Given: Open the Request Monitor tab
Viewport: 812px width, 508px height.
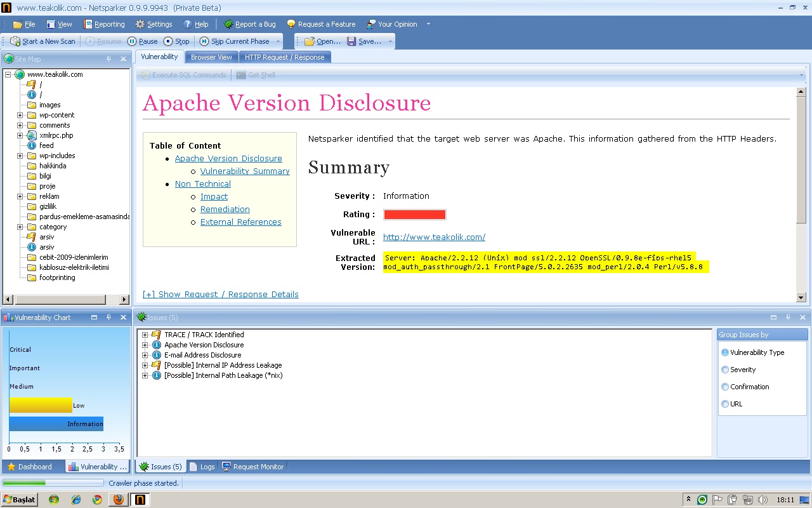Looking at the screenshot, I should 252,467.
